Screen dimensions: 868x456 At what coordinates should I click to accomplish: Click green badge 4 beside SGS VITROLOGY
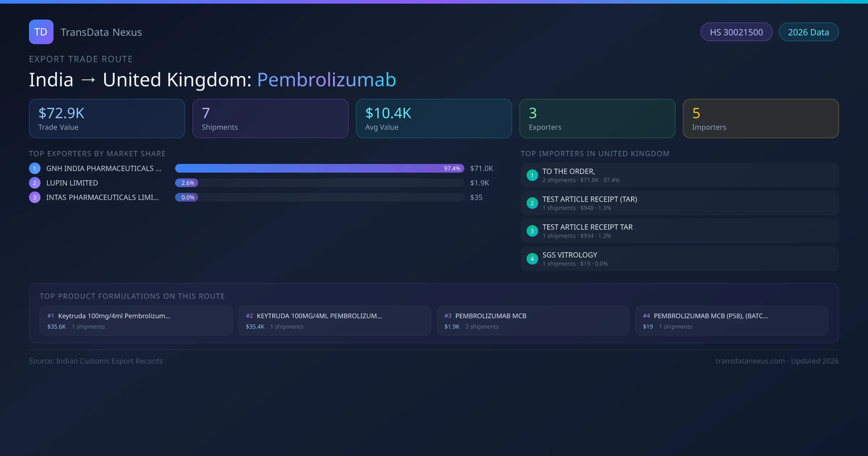click(x=532, y=259)
